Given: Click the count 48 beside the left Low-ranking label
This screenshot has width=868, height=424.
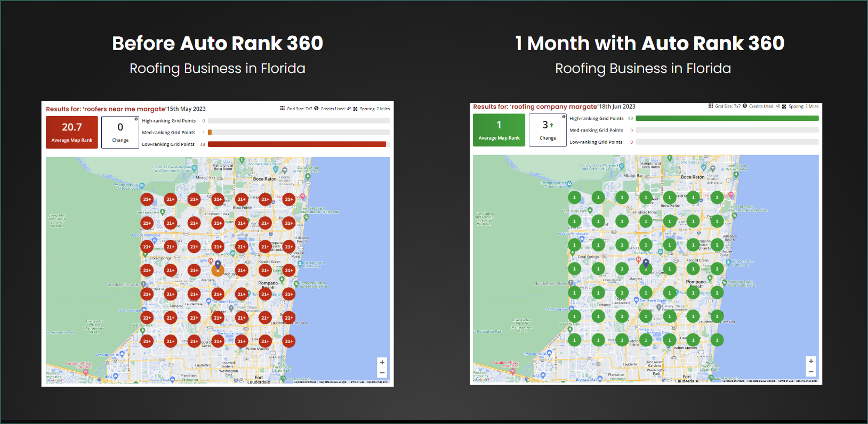Looking at the screenshot, I should [203, 144].
